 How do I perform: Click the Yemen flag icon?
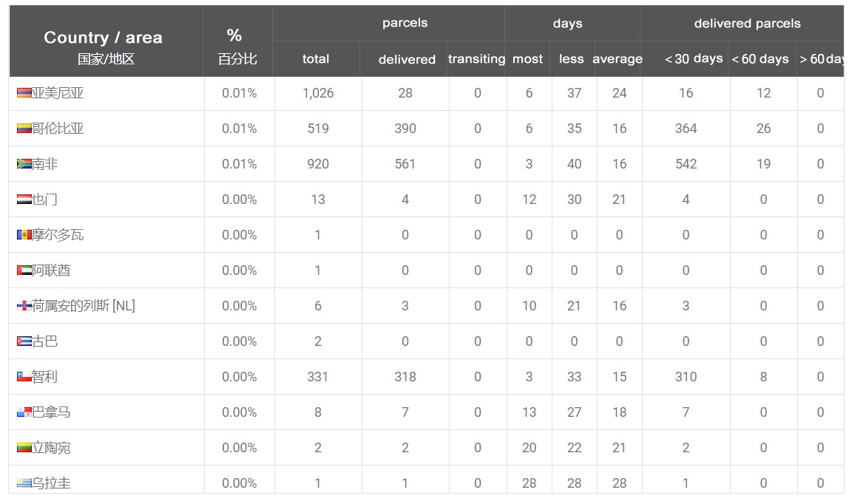24,200
